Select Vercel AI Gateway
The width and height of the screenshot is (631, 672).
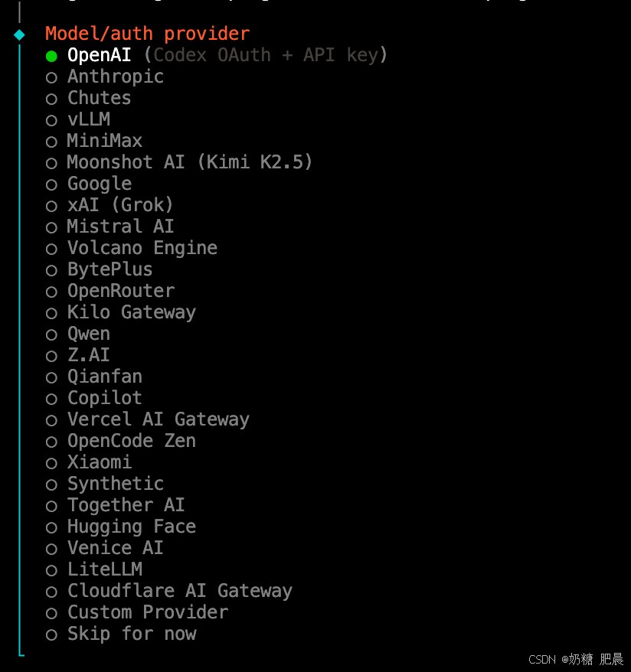[148, 419]
